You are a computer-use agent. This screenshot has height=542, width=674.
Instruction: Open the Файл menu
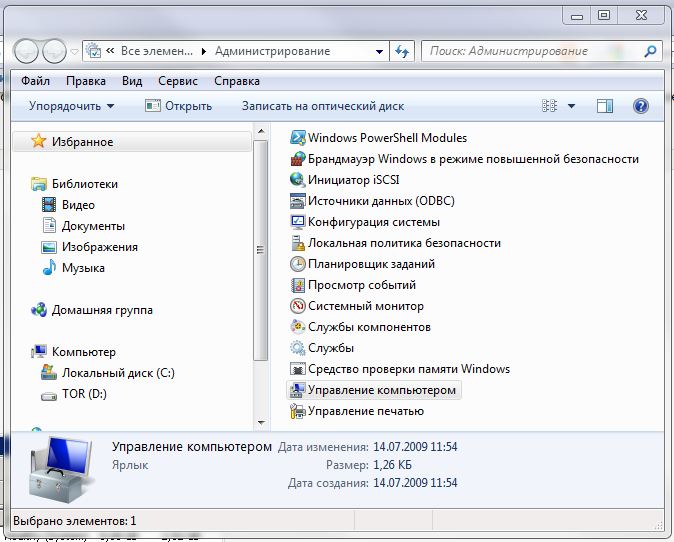point(35,81)
